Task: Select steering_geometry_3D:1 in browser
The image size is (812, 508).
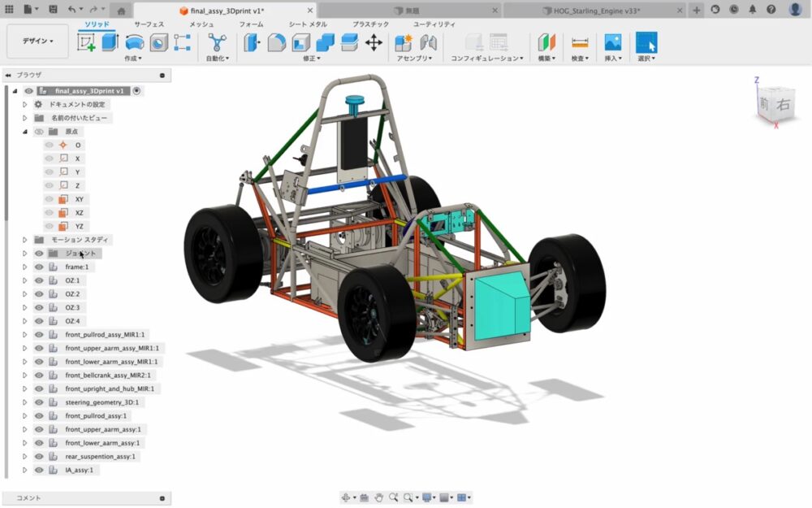Action: pos(102,402)
